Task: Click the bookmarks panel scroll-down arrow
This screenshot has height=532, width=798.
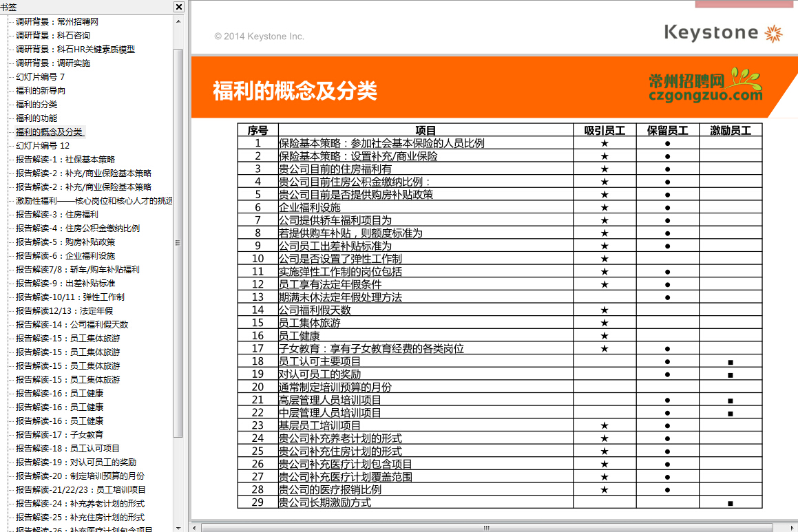Action: click(178, 528)
